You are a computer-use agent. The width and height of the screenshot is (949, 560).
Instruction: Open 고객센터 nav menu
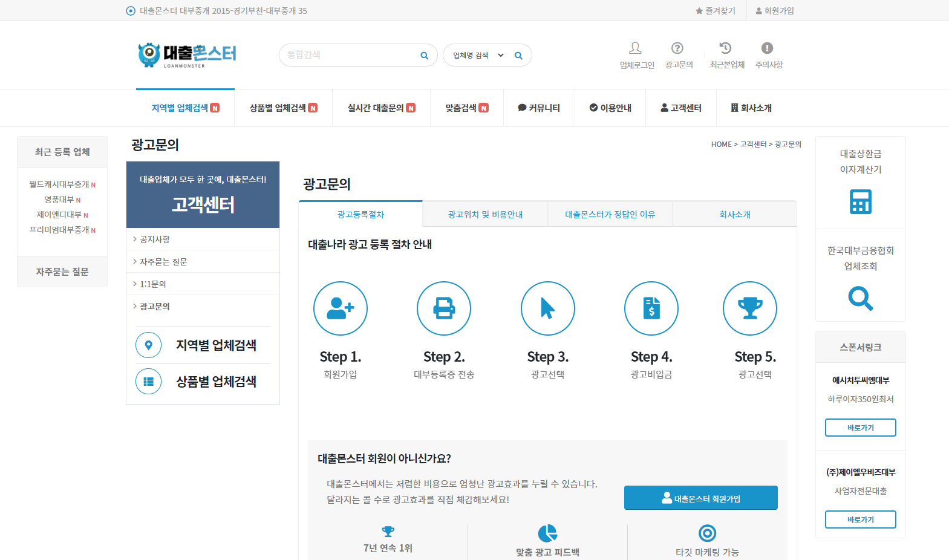(x=681, y=108)
